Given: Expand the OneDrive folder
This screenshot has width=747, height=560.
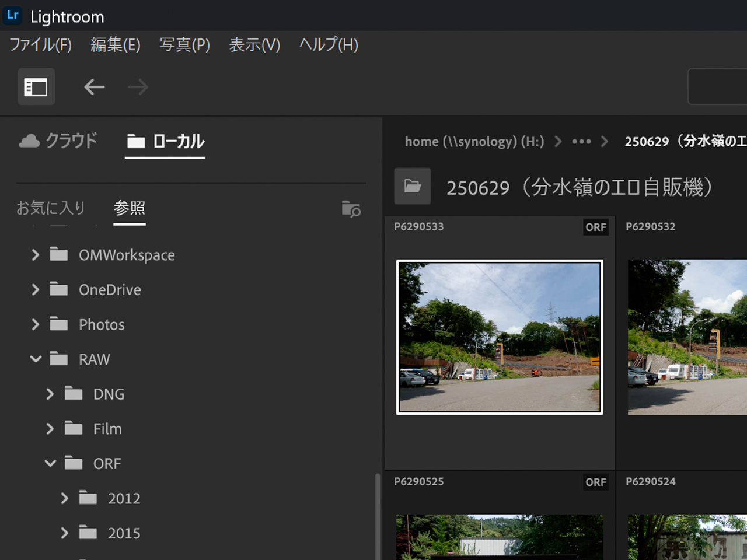Looking at the screenshot, I should click(x=36, y=289).
